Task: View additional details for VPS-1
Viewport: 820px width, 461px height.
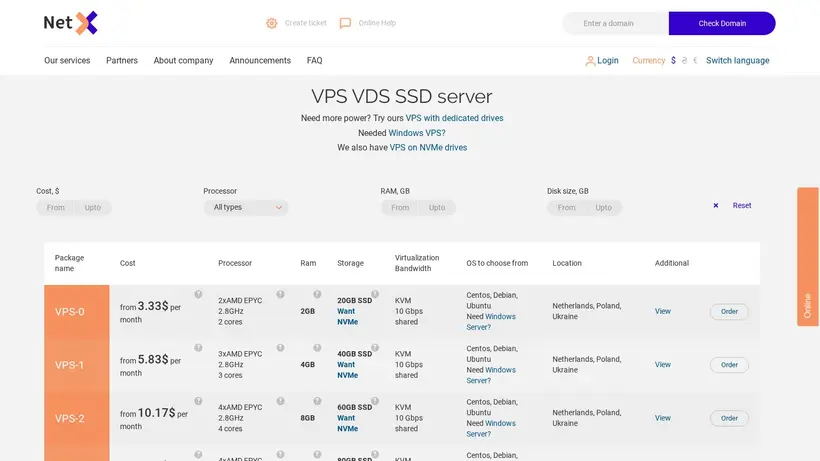Action: pyautogui.click(x=663, y=364)
